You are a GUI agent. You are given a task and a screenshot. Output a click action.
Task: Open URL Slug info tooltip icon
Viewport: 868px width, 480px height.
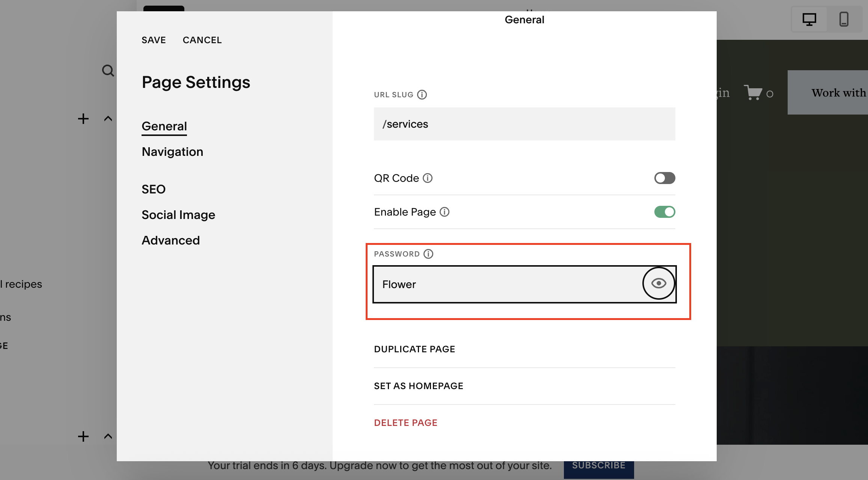pos(422,95)
